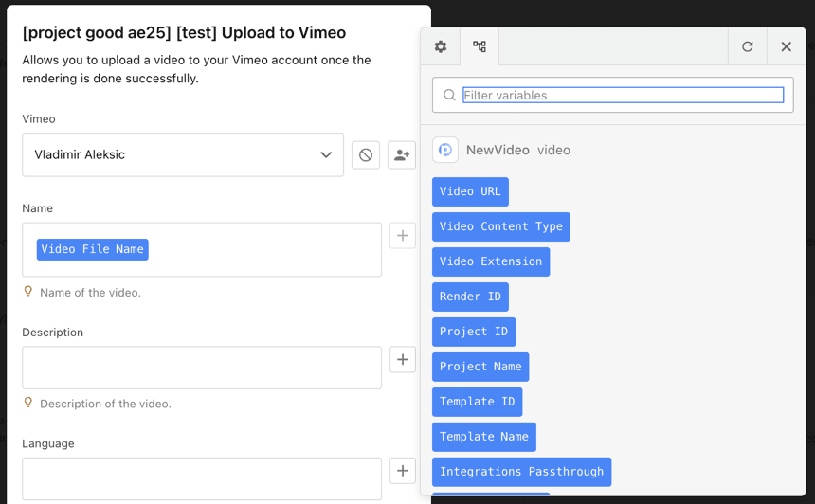815x504 pixels.
Task: Insert the Template Name variable
Action: click(x=484, y=437)
